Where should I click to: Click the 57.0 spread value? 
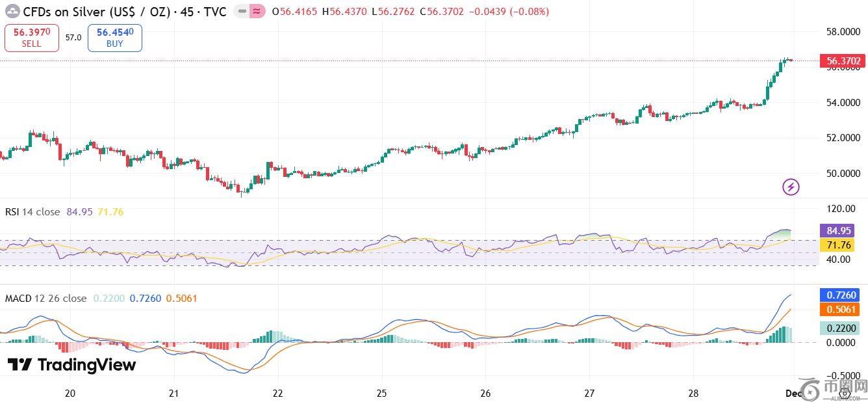pos(73,38)
